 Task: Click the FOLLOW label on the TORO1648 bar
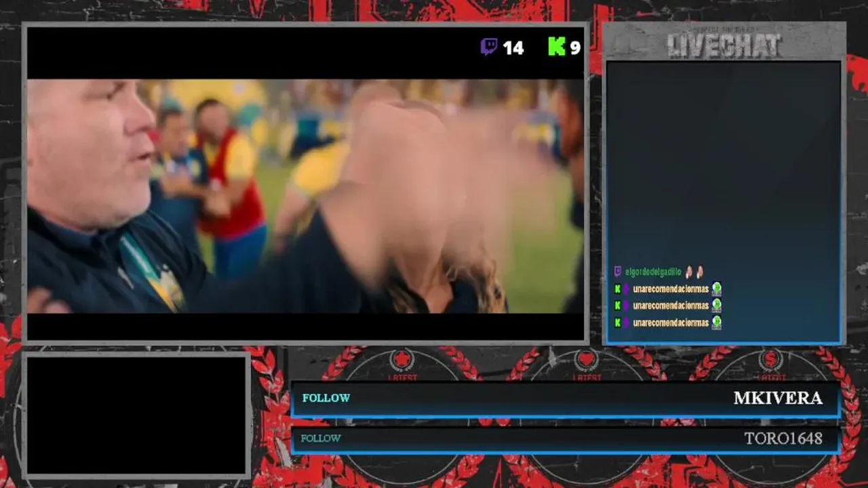[321, 439]
